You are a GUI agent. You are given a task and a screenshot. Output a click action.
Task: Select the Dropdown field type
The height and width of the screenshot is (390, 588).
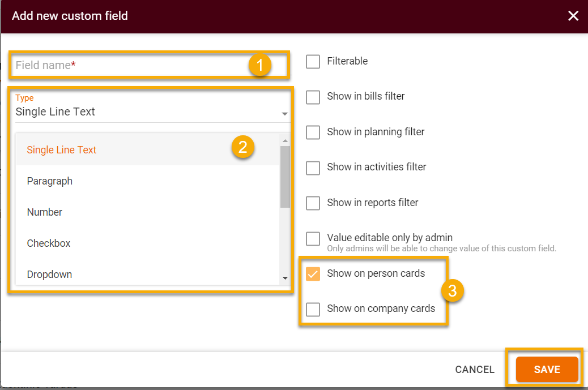[x=49, y=274]
